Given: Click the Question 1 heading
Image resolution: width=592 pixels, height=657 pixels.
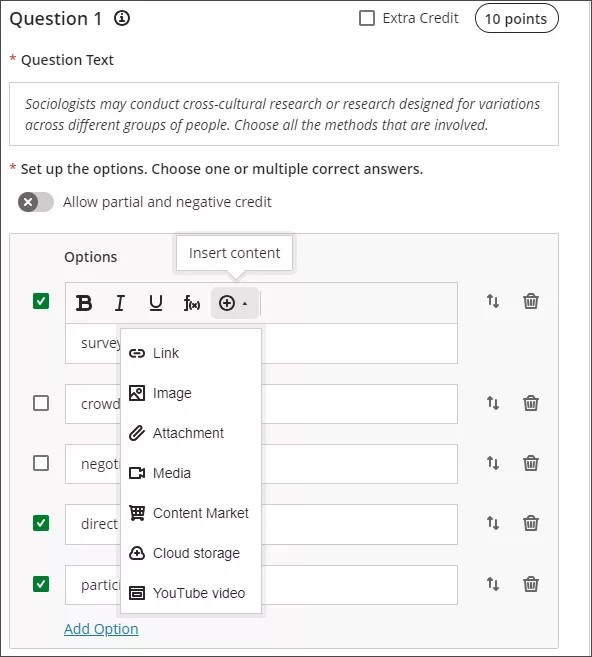Looking at the screenshot, I should (x=56, y=19).
